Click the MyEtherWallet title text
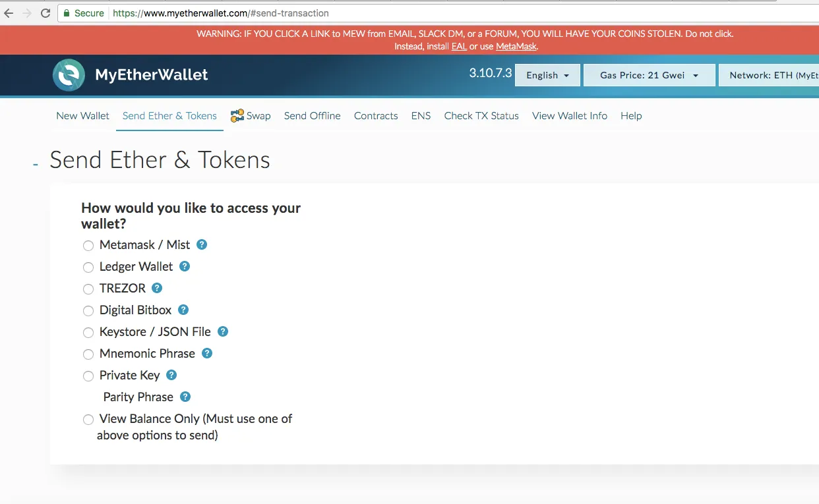819x504 pixels. [x=152, y=75]
